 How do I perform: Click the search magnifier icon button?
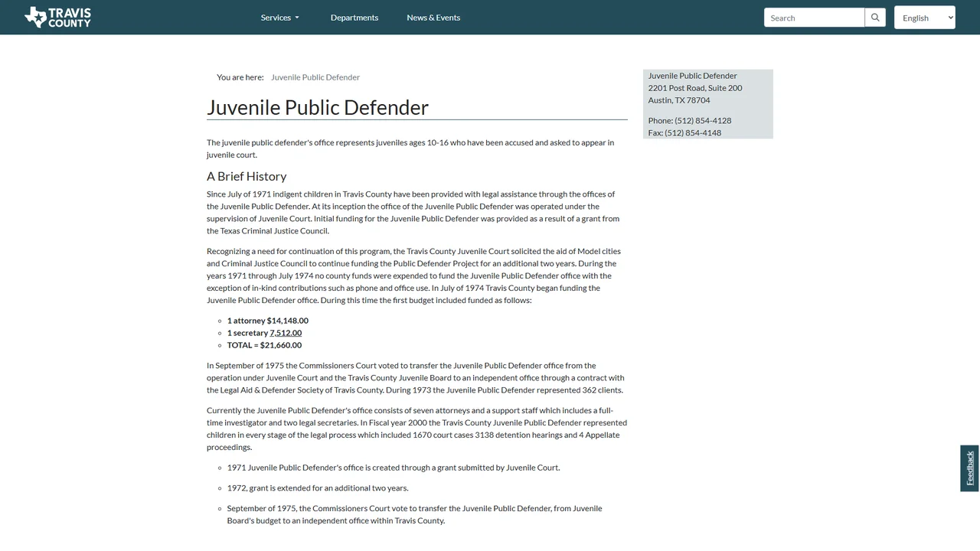(875, 18)
